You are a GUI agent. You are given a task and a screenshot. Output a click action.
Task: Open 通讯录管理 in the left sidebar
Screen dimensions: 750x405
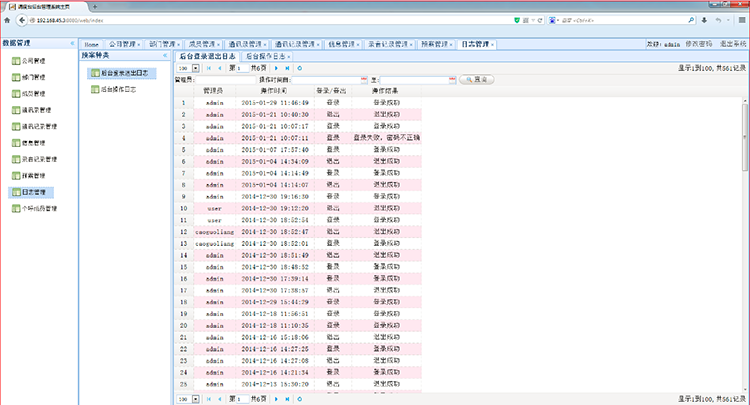32,110
